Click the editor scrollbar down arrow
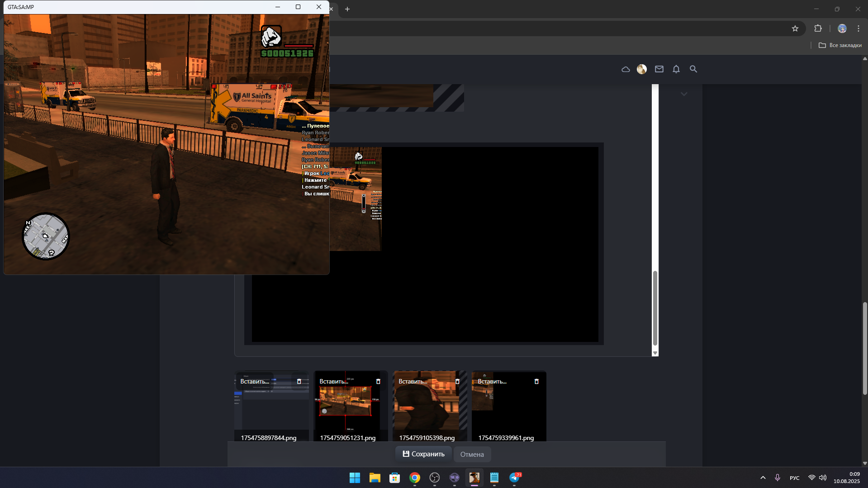Image resolution: width=868 pixels, height=488 pixels. pyautogui.click(x=655, y=353)
